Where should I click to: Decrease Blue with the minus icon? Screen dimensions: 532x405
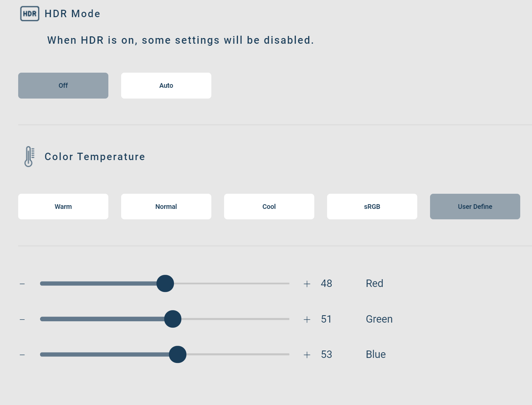click(22, 355)
